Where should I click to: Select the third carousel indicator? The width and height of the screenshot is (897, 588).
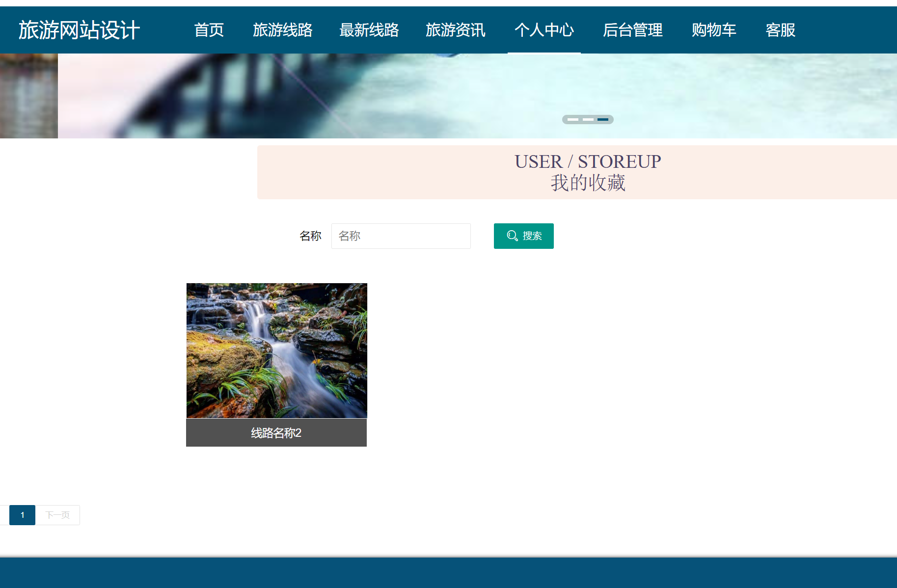(603, 119)
